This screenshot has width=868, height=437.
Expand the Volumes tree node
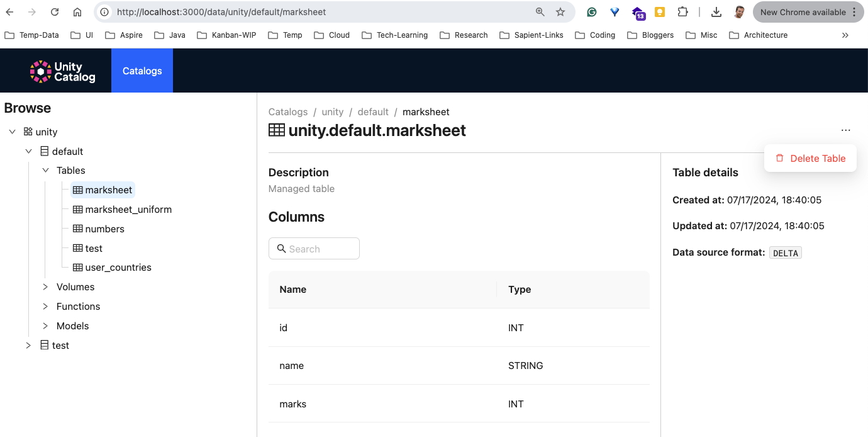click(x=45, y=287)
